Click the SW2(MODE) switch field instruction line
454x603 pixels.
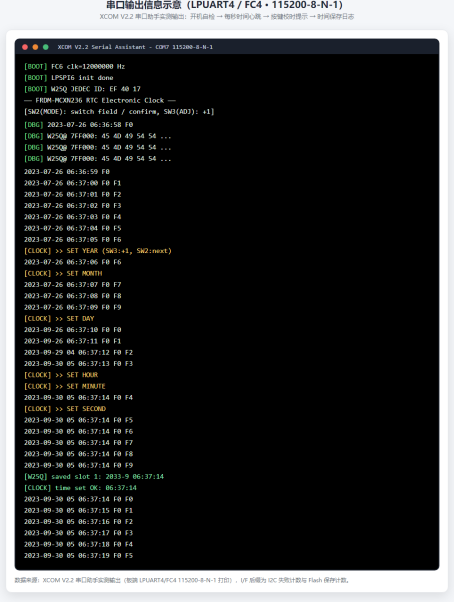point(119,112)
